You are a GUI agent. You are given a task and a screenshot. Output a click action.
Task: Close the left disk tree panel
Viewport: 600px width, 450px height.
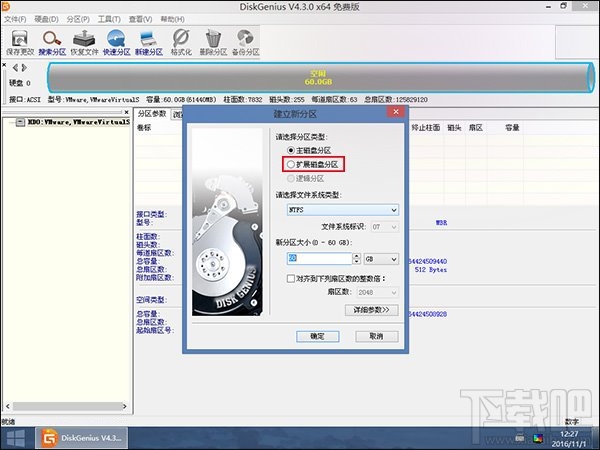coord(127,112)
